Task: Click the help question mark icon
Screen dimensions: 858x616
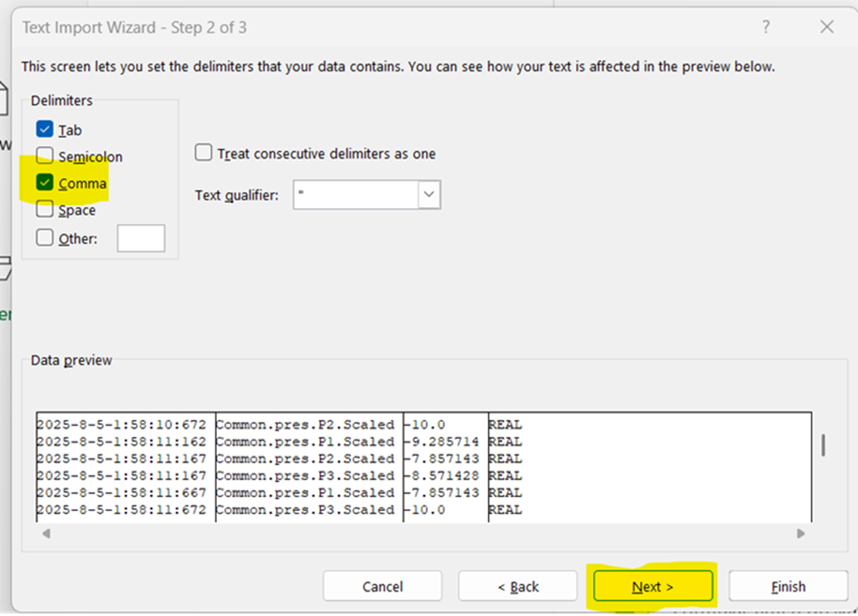Action: (x=766, y=27)
